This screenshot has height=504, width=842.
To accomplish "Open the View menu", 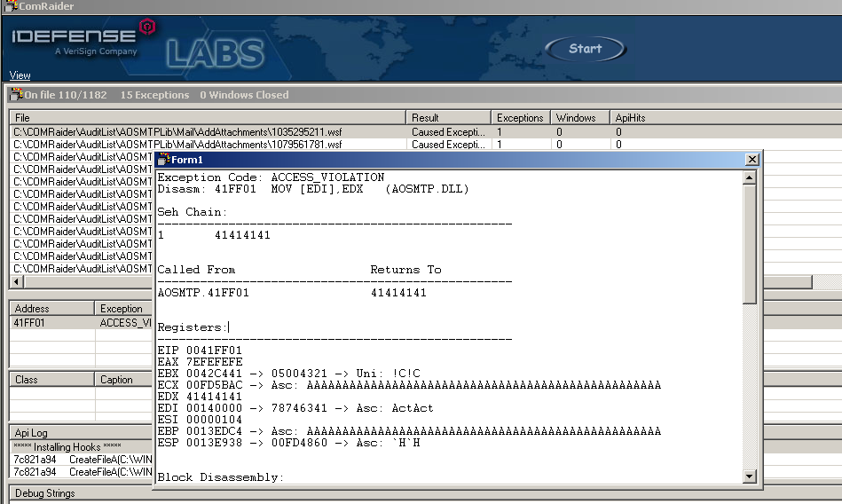I will (20, 75).
